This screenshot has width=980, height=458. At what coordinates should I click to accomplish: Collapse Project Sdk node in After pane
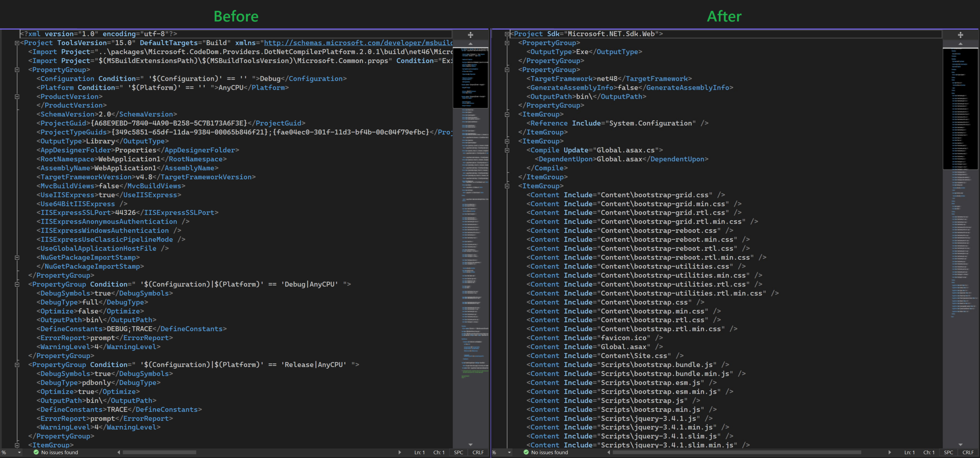[x=507, y=34]
